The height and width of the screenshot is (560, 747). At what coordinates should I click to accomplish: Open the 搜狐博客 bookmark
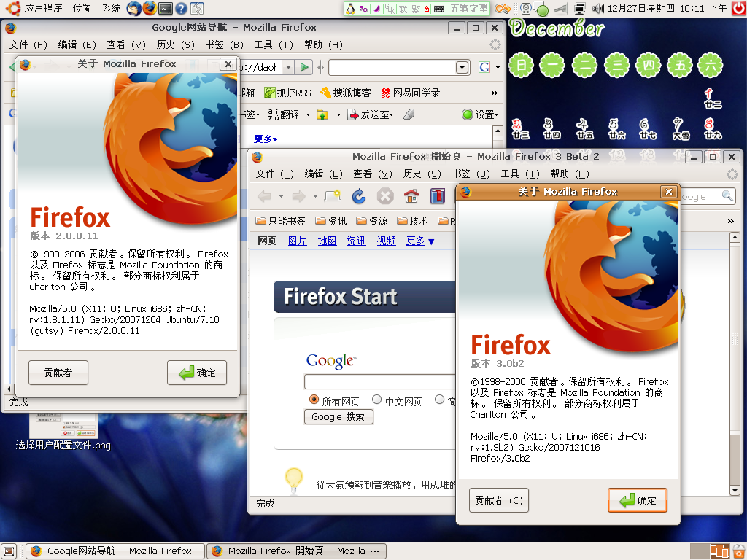(346, 93)
